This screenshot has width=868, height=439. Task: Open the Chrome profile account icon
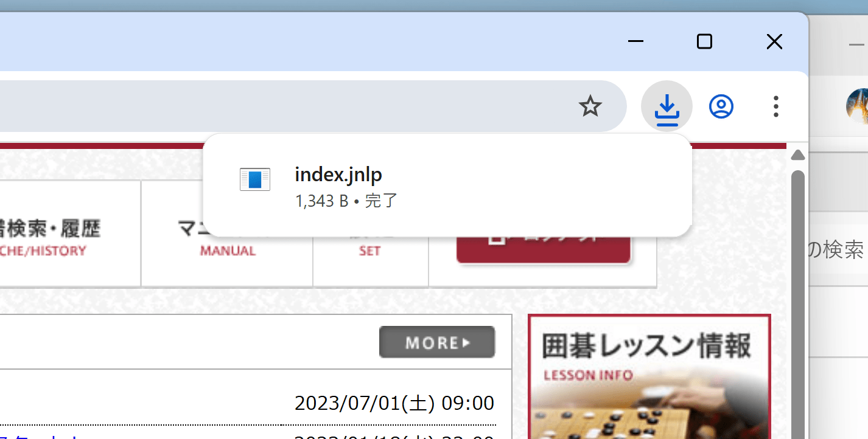(721, 106)
